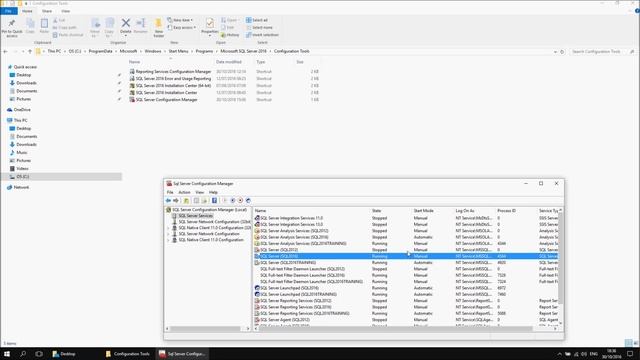
Task: Click the Delete X icon in Explorer ribbon
Action: [126, 23]
